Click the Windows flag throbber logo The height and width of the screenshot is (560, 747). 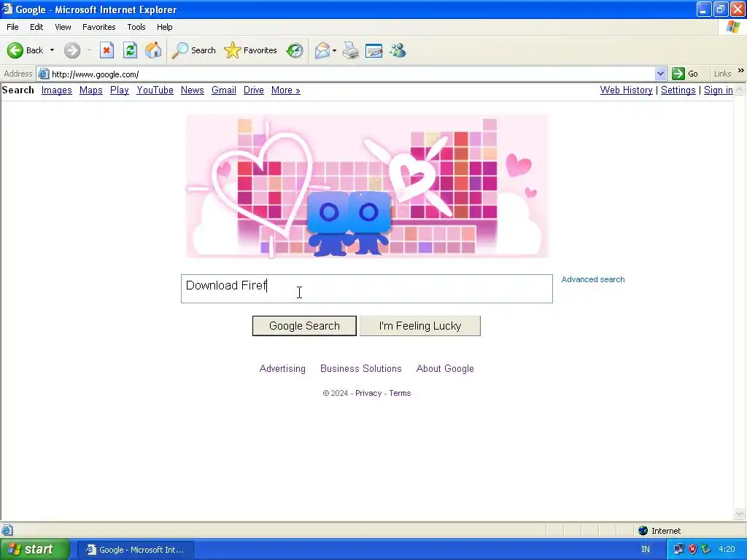[733, 27]
